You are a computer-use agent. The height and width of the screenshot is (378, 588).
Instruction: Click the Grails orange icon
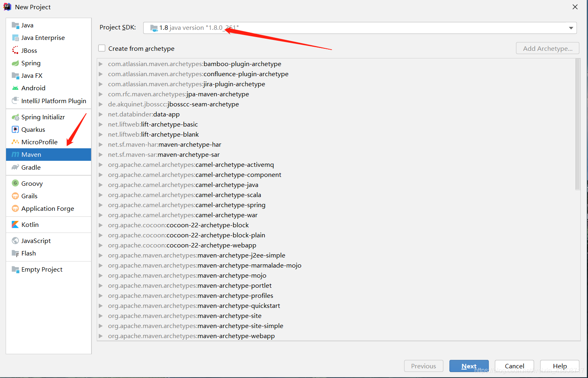[15, 196]
